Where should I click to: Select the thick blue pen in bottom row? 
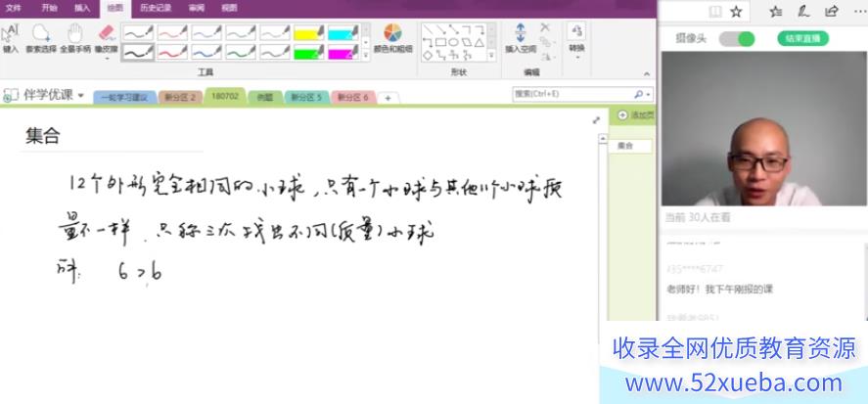[x=206, y=52]
